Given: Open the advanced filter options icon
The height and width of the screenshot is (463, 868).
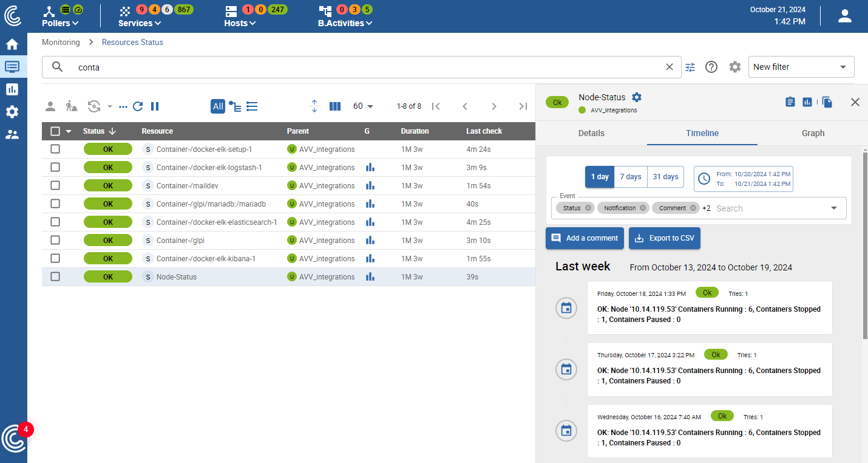Looking at the screenshot, I should click(x=690, y=67).
